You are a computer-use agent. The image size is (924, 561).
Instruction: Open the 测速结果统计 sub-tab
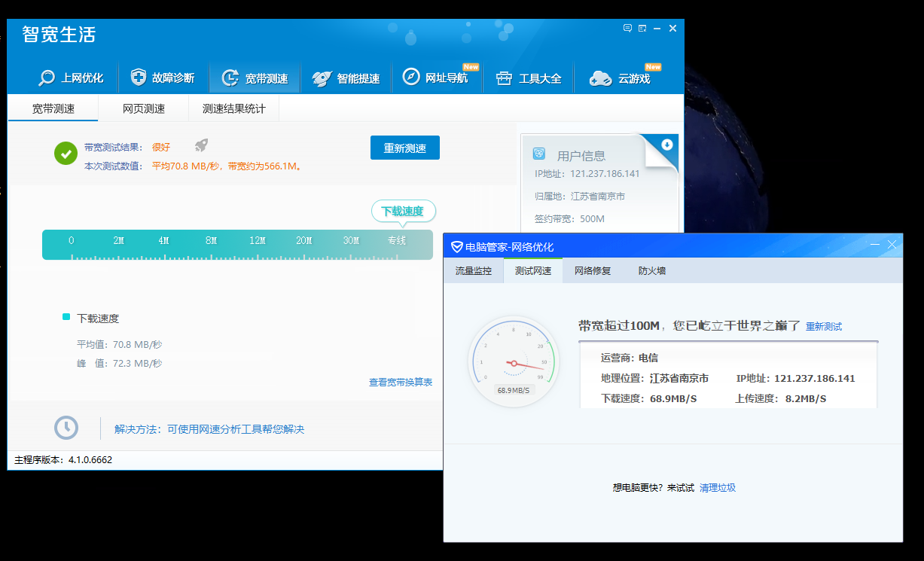(234, 108)
